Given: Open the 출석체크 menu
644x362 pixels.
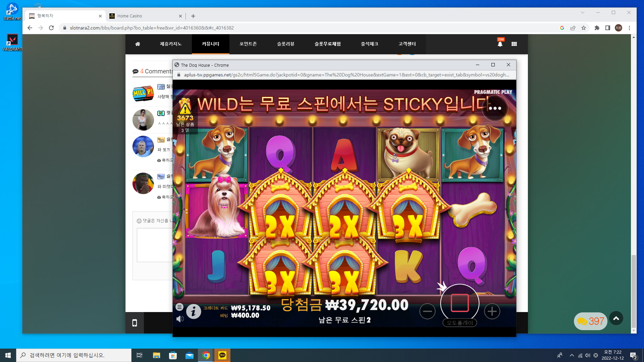Looking at the screenshot, I should (x=370, y=44).
